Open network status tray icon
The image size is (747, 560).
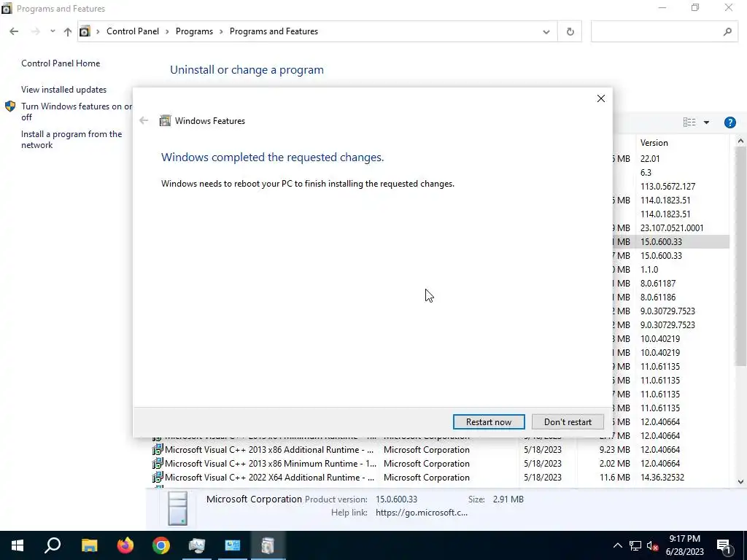tap(635, 545)
